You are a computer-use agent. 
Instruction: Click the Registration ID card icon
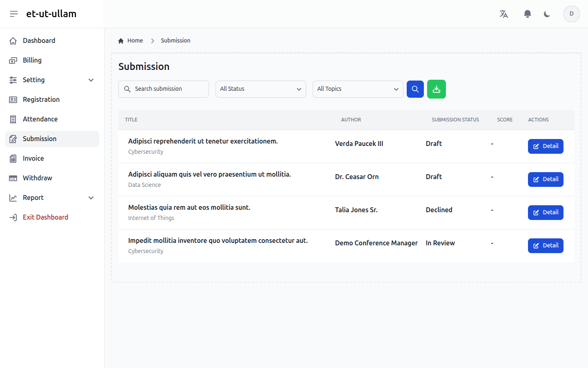coord(13,100)
